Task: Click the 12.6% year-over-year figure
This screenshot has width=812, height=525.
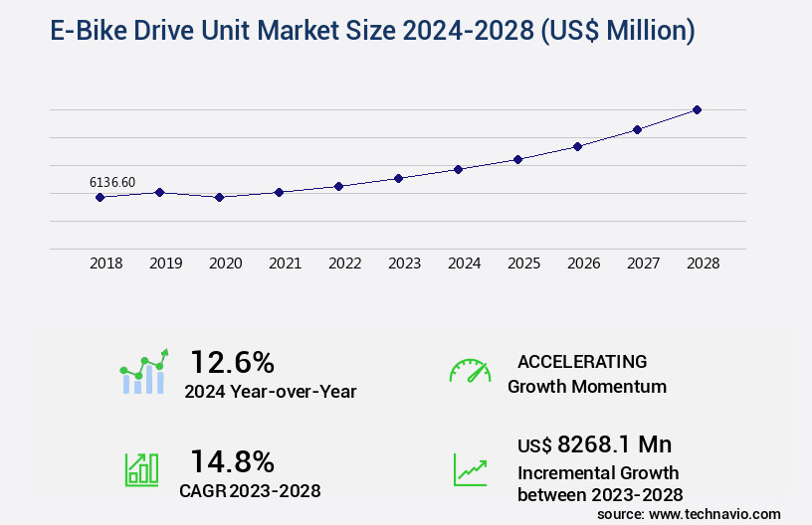Action: click(232, 362)
